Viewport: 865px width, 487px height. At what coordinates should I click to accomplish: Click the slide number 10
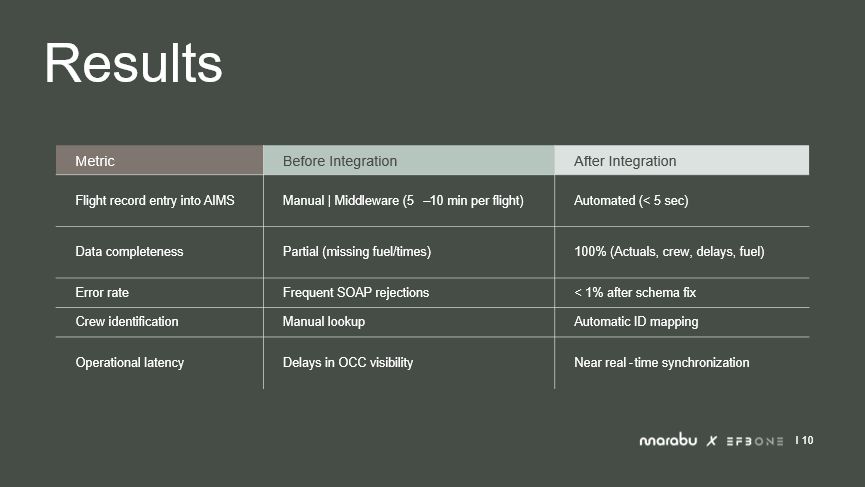pos(807,440)
